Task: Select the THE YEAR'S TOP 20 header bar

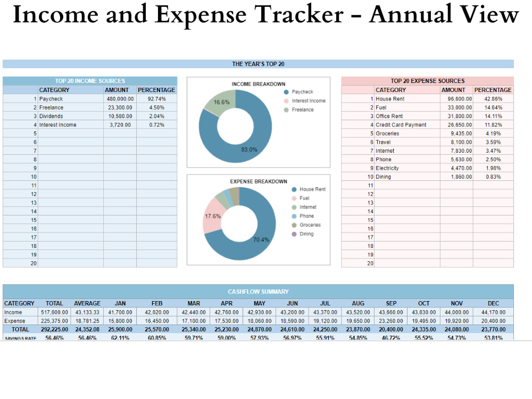Action: point(258,64)
